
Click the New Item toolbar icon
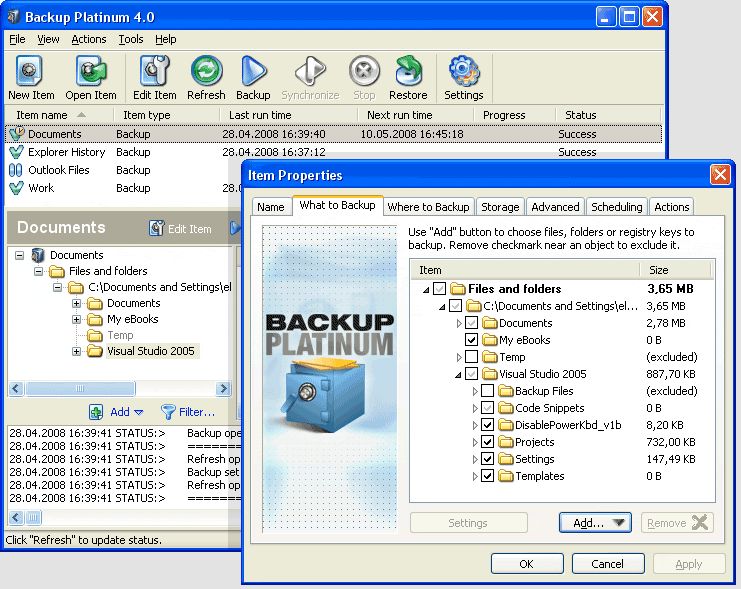pyautogui.click(x=29, y=71)
